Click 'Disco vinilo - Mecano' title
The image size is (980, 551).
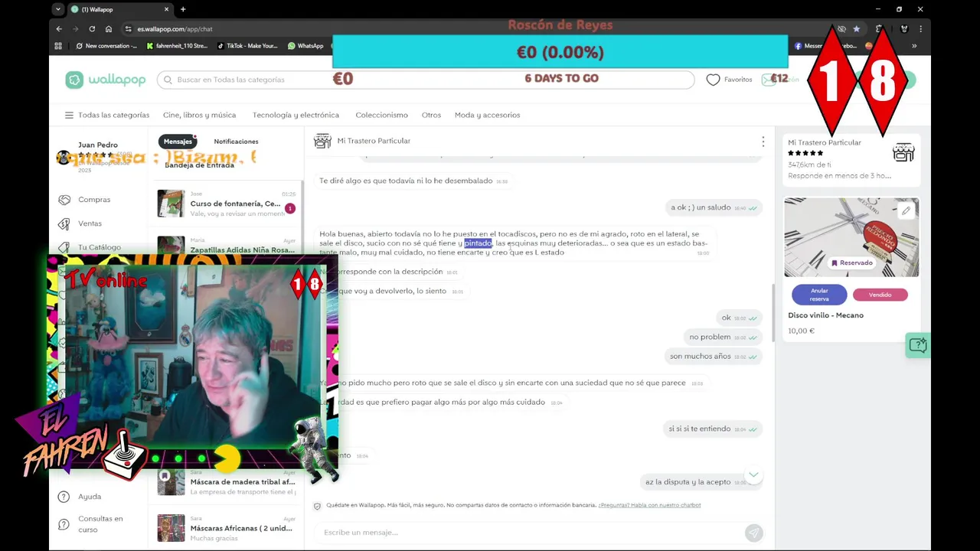pyautogui.click(x=825, y=315)
